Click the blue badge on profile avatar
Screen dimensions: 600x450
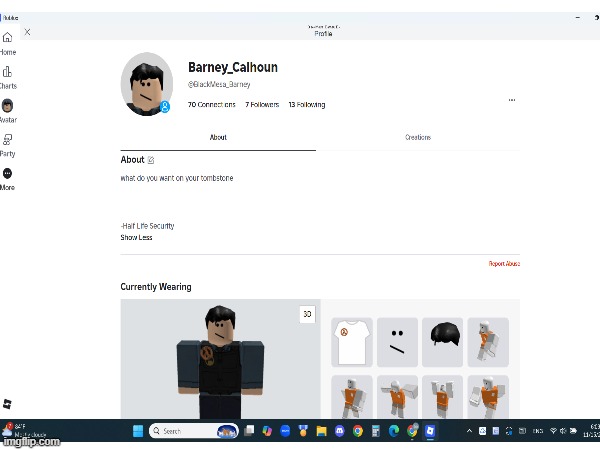point(165,105)
